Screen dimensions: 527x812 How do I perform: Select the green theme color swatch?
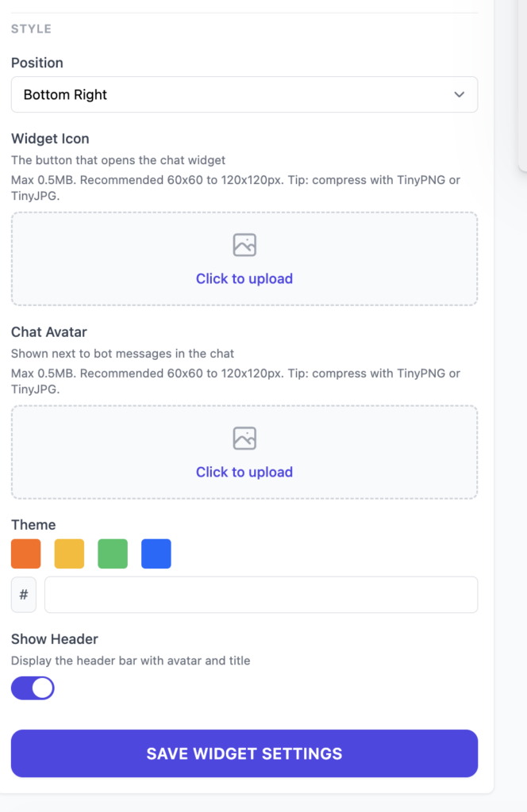pyautogui.click(x=113, y=553)
